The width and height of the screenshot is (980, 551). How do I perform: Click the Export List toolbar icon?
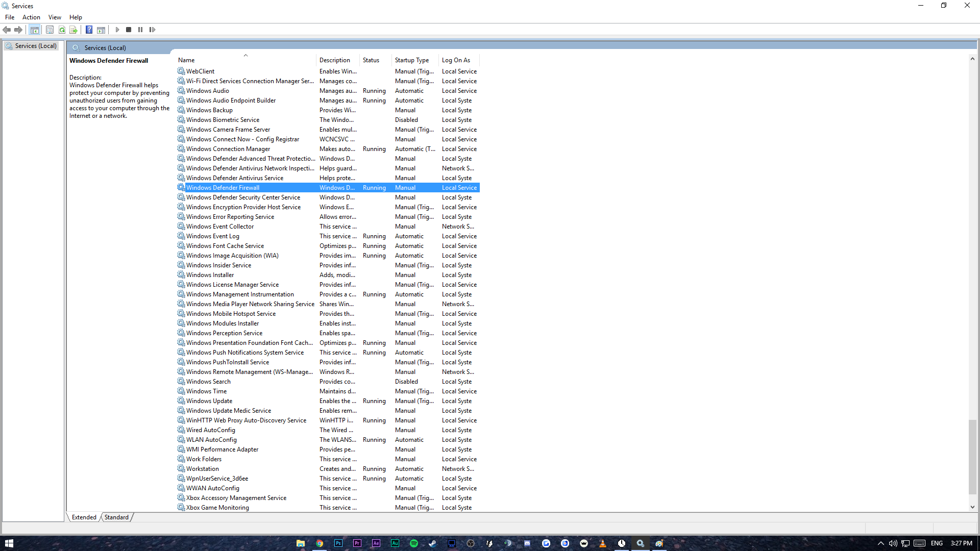pos(73,30)
